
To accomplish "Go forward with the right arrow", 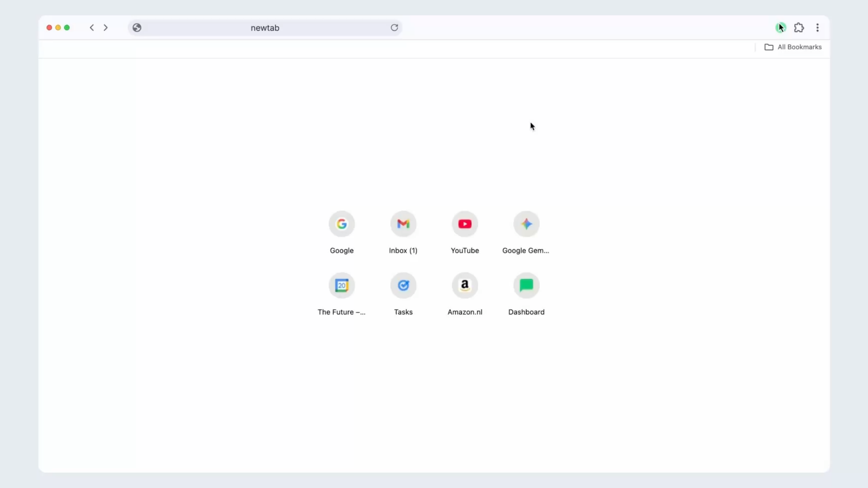I will click(x=106, y=28).
